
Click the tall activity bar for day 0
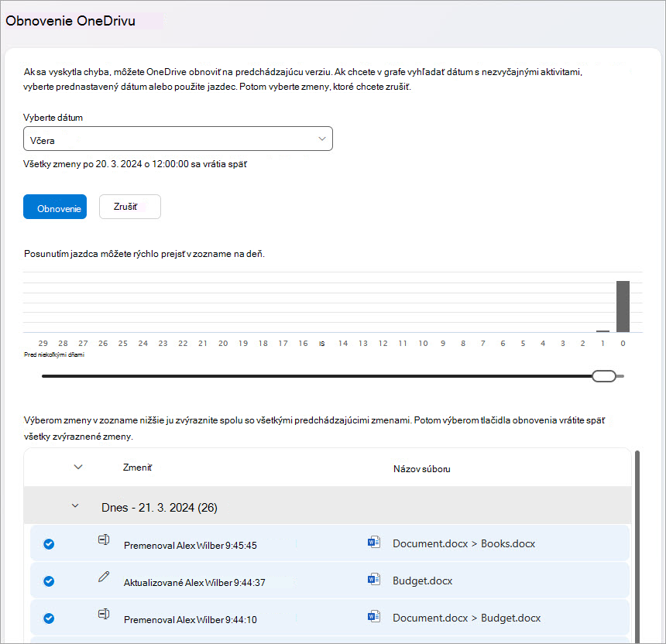point(623,306)
